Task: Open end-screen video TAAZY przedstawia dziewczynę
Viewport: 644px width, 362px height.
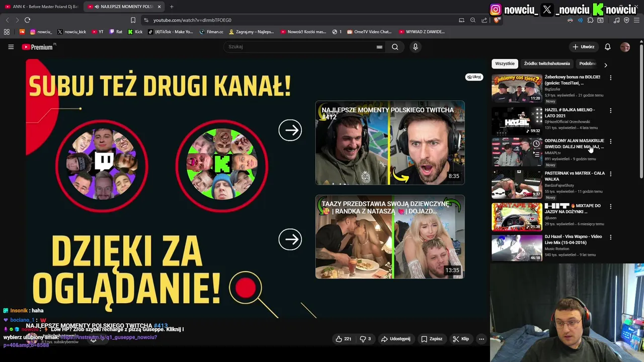Action: pyautogui.click(x=390, y=237)
